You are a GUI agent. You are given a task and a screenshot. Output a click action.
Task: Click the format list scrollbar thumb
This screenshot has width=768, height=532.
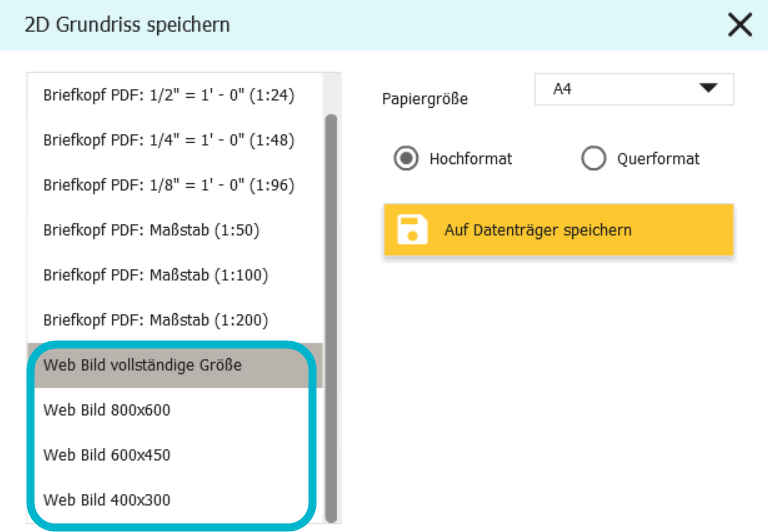[332, 318]
